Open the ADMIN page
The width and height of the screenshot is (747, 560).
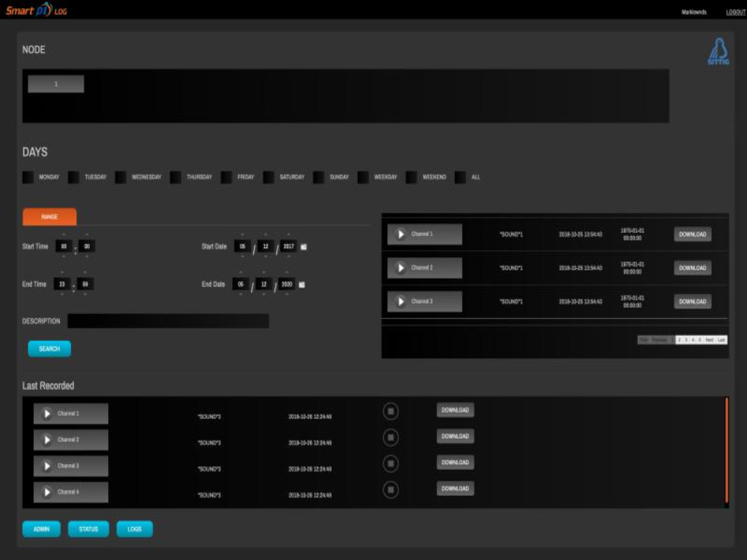[41, 529]
